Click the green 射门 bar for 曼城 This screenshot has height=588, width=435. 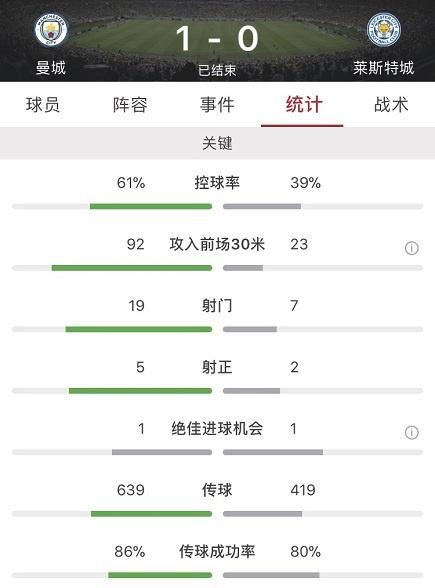click(139, 329)
